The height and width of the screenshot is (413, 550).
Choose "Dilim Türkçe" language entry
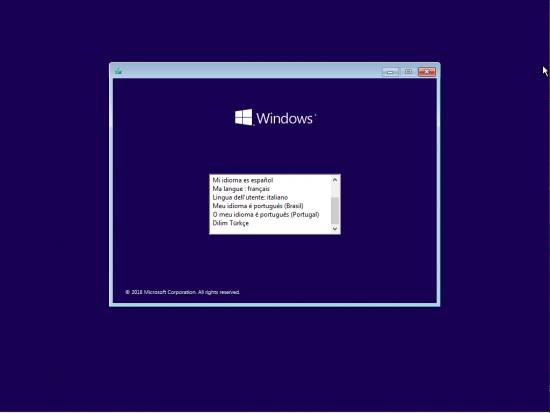230,223
